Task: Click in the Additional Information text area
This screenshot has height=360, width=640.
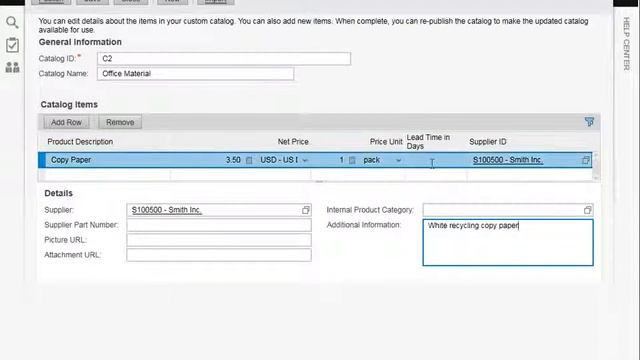Action: [508, 242]
